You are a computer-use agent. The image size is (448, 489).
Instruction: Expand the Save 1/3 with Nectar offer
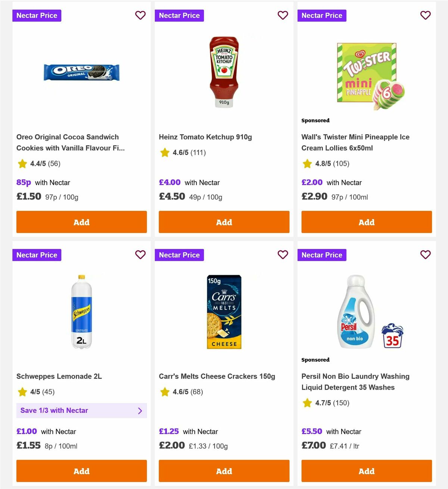(81, 411)
